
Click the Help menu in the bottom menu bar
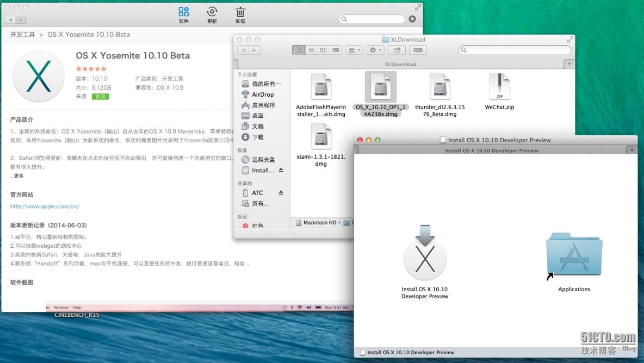(78, 306)
